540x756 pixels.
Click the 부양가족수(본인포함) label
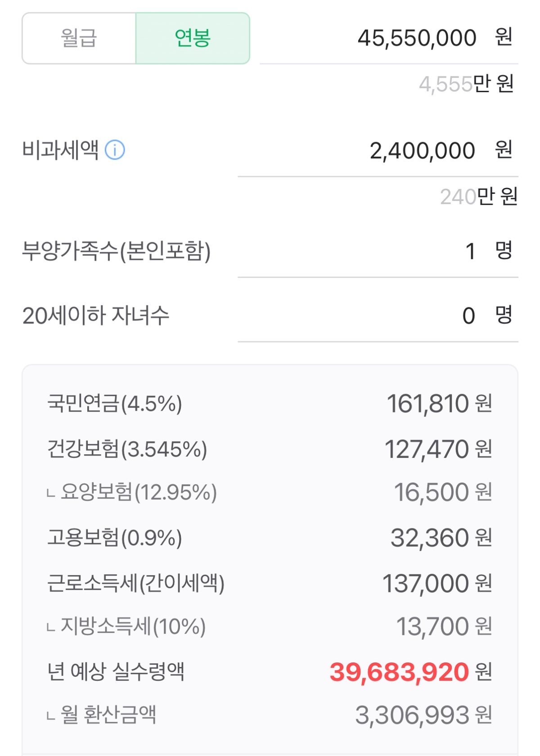[116, 251]
